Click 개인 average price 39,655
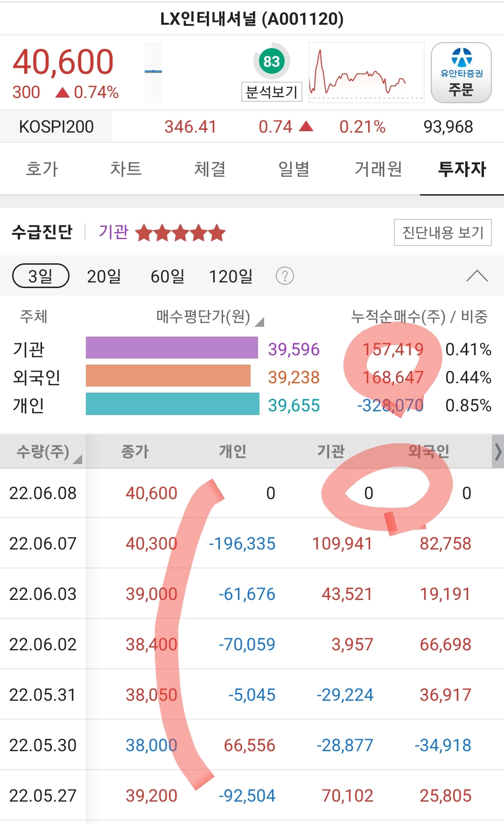The width and height of the screenshot is (504, 824). (x=294, y=405)
